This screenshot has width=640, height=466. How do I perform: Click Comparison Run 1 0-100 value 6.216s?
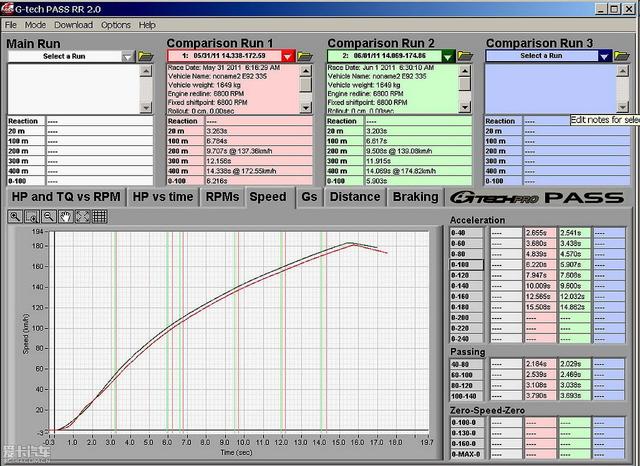pos(259,181)
